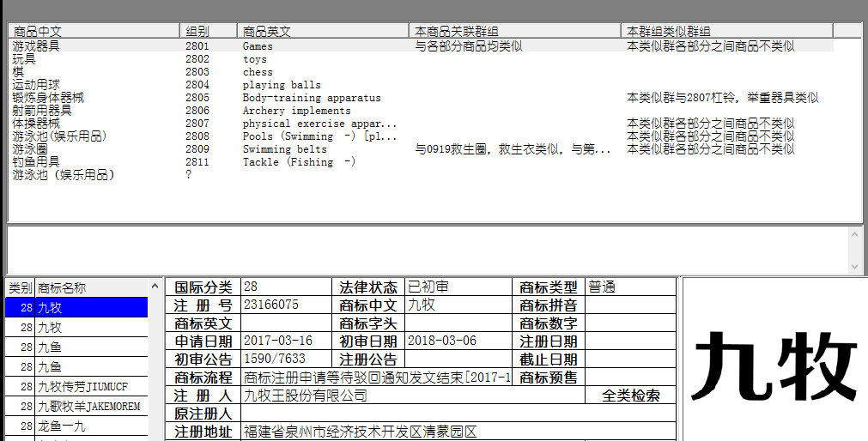Click the Tackle (Fishing -) cell
Image resolution: width=868 pixels, height=441 pixels.
tap(299, 162)
